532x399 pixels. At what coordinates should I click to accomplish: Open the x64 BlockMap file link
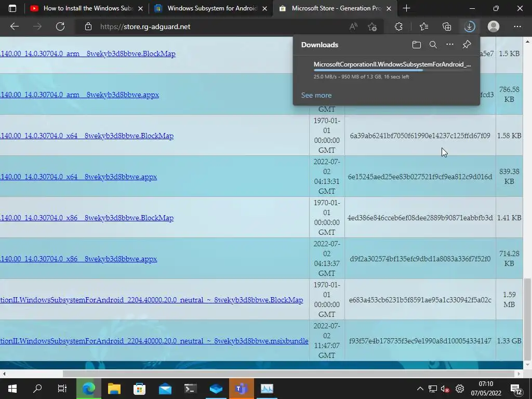point(87,136)
